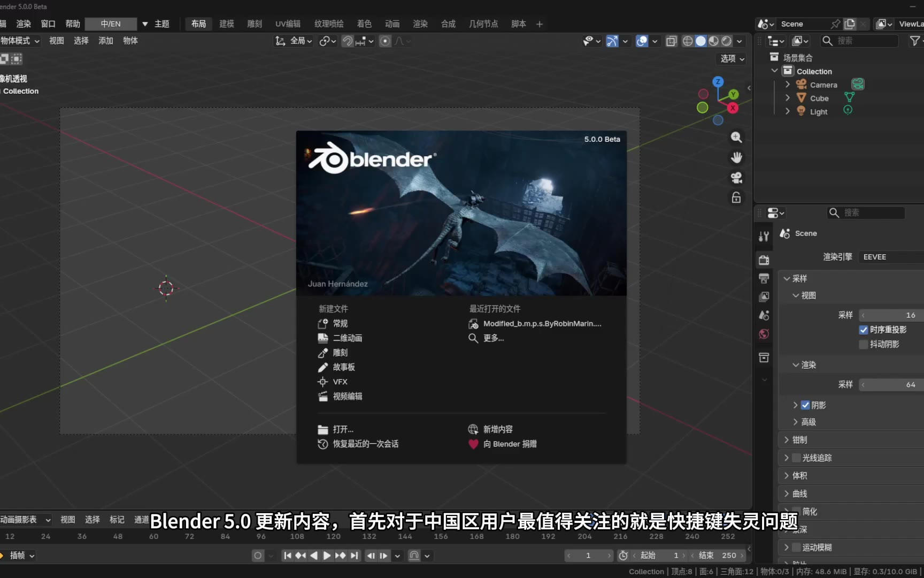
Task: Disable the 阴影 checkbox
Action: coord(805,405)
